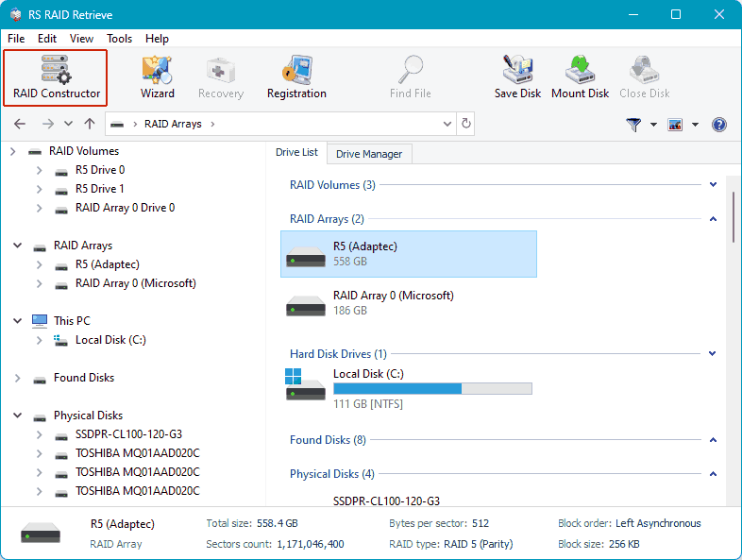The width and height of the screenshot is (742, 560).
Task: Refresh the address bar location
Action: (465, 124)
